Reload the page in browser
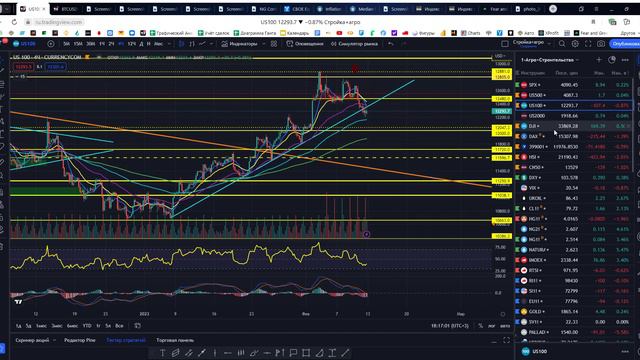640x360 pixels. tap(14, 22)
